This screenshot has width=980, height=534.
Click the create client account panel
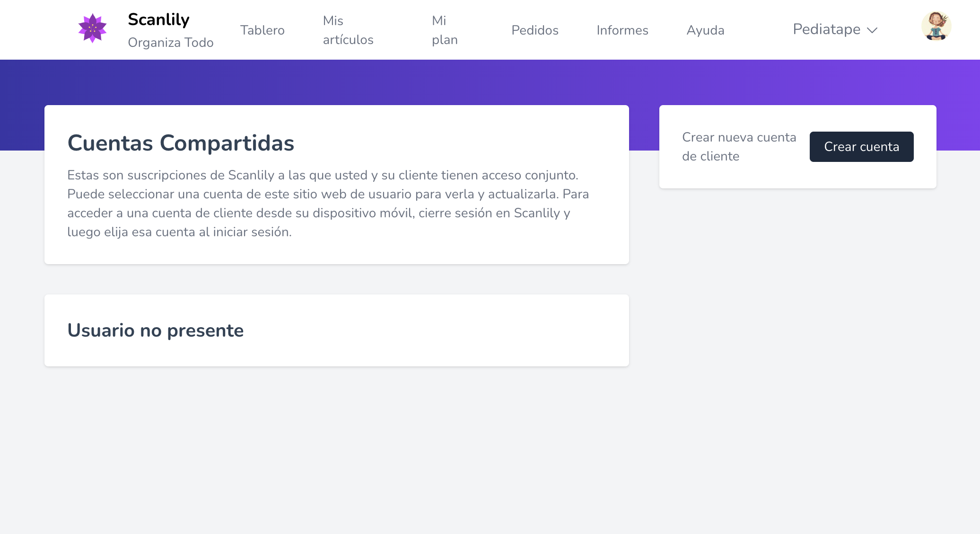click(797, 147)
